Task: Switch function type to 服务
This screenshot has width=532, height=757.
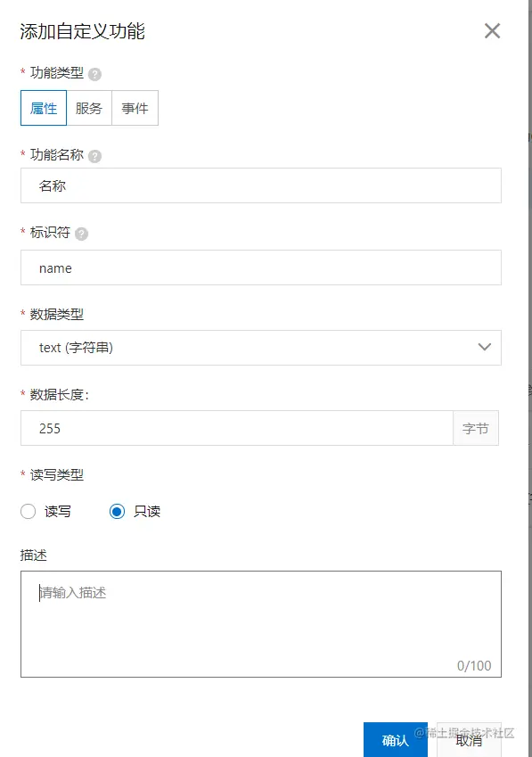Action: (x=89, y=108)
